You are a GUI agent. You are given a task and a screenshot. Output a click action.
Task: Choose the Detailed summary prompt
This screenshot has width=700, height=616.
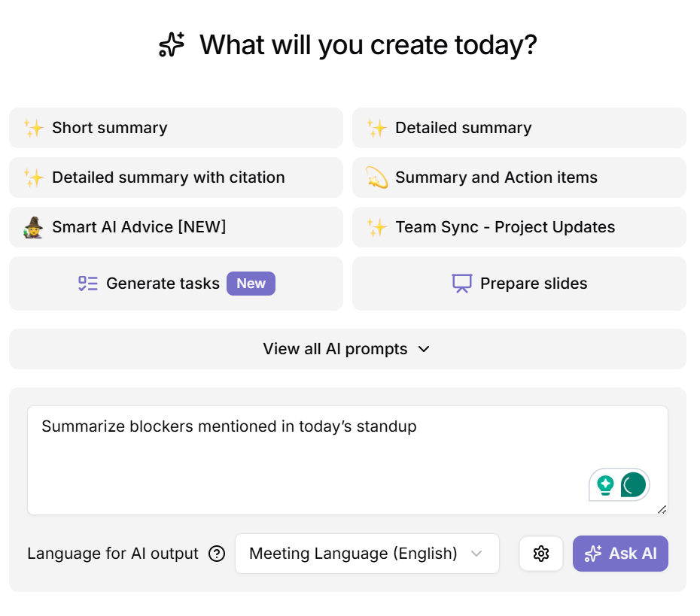tap(519, 128)
